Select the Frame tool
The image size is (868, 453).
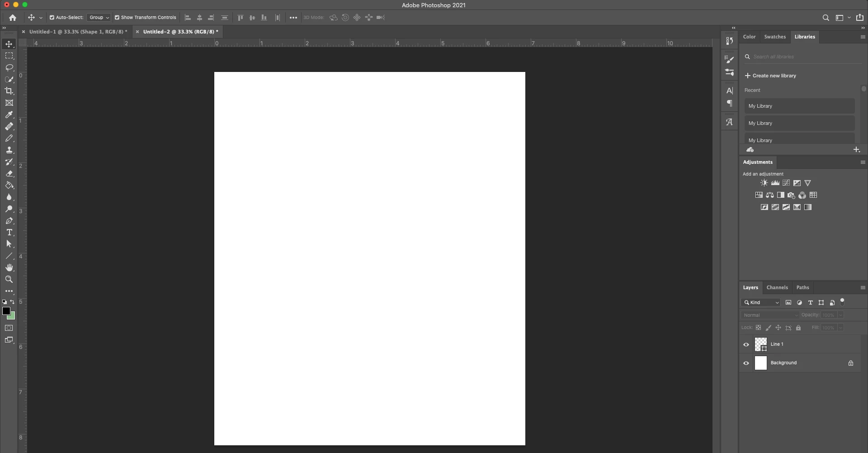click(x=9, y=103)
